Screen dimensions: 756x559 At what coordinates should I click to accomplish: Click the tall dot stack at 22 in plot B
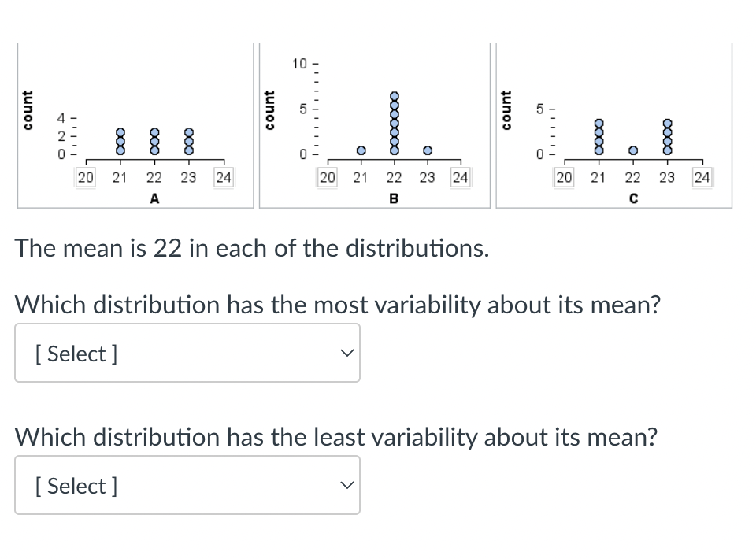click(x=394, y=122)
